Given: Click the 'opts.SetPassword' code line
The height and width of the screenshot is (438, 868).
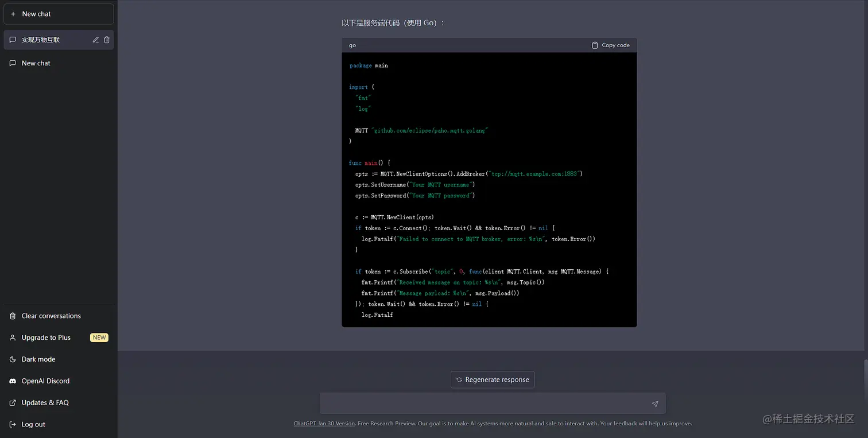Looking at the screenshot, I should pyautogui.click(x=415, y=196).
